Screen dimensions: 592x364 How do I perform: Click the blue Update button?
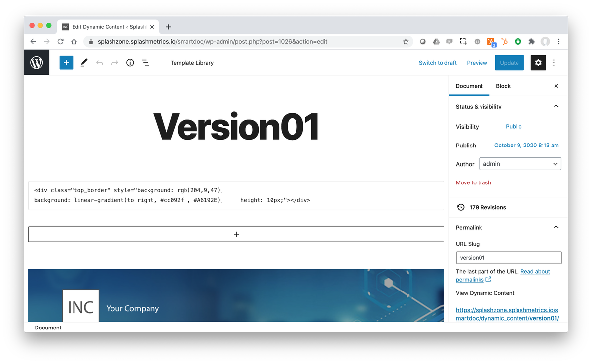click(509, 63)
